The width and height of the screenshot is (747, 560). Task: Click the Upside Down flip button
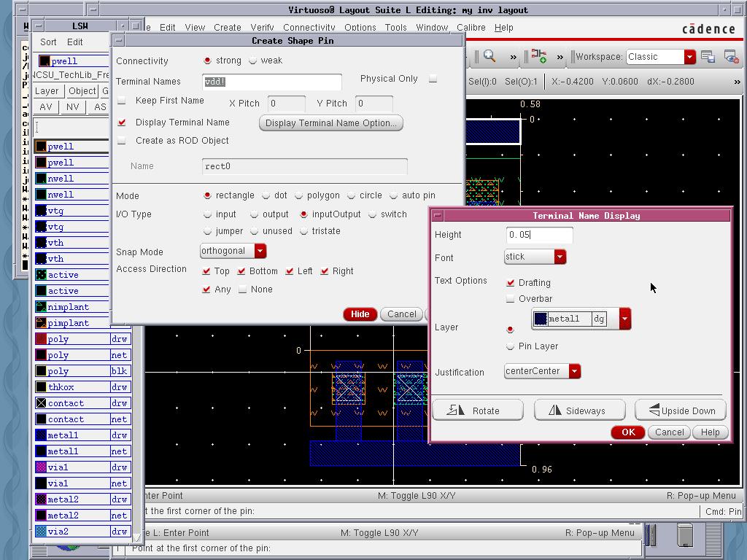[x=681, y=411]
